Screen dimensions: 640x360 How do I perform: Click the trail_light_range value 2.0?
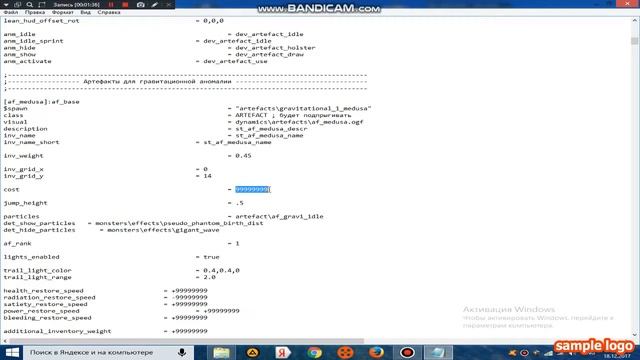click(209, 277)
